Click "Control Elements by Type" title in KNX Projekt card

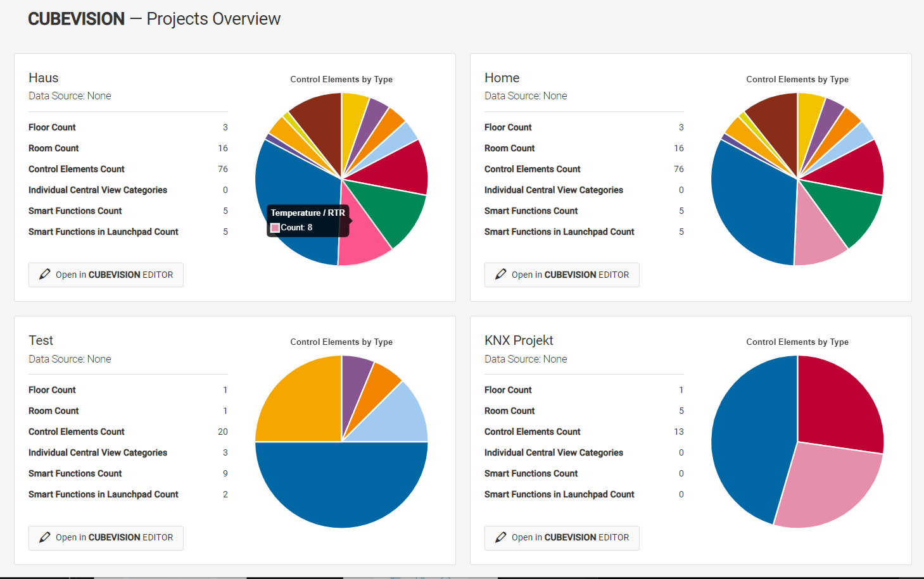pos(797,342)
